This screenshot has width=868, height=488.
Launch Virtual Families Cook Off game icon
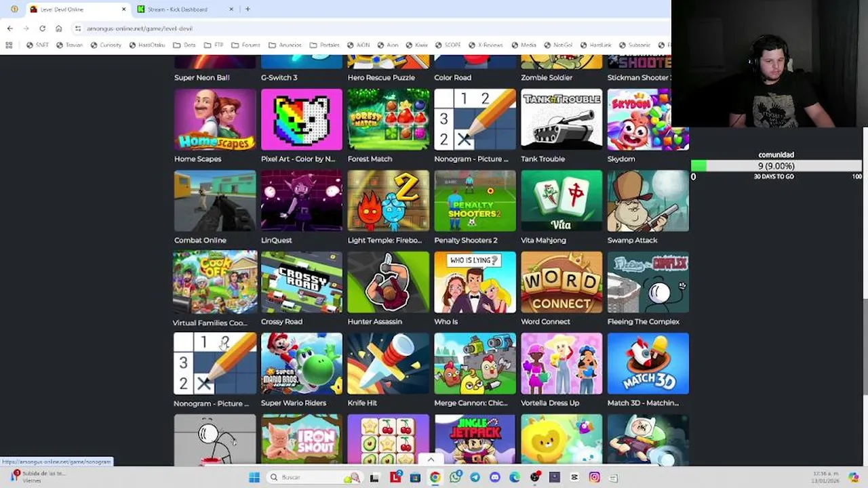point(215,282)
